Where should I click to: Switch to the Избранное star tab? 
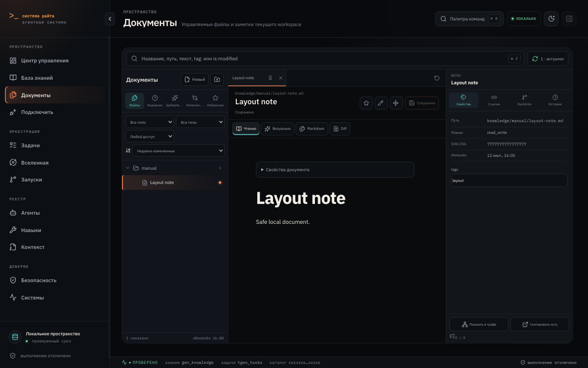(x=215, y=101)
